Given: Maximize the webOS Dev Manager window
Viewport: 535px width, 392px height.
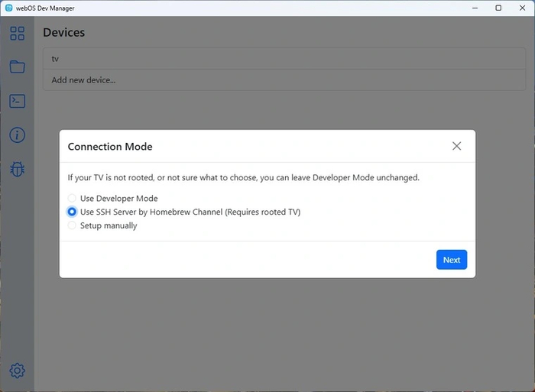Looking at the screenshot, I should pyautogui.click(x=498, y=8).
